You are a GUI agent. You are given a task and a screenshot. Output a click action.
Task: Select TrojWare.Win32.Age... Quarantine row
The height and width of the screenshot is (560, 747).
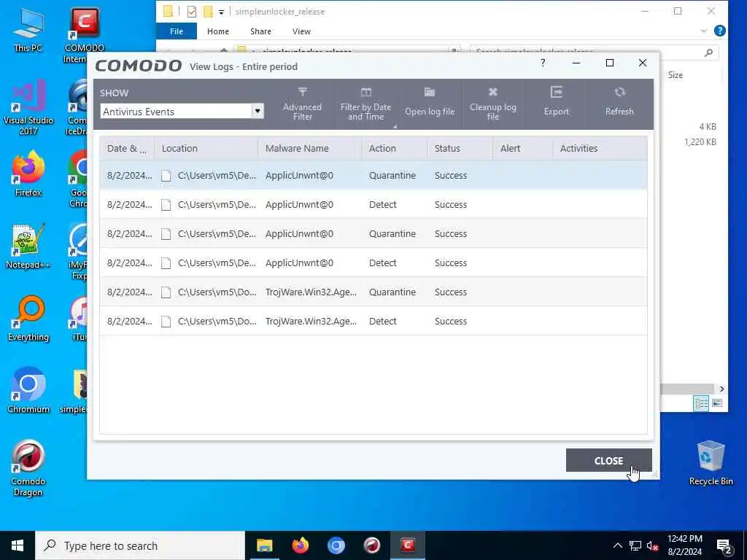coord(373,292)
